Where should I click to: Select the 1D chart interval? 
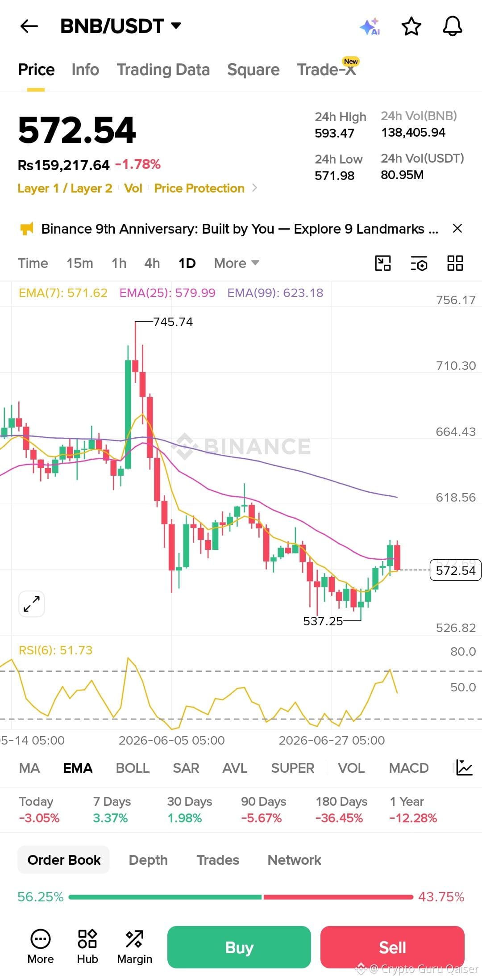click(x=187, y=263)
